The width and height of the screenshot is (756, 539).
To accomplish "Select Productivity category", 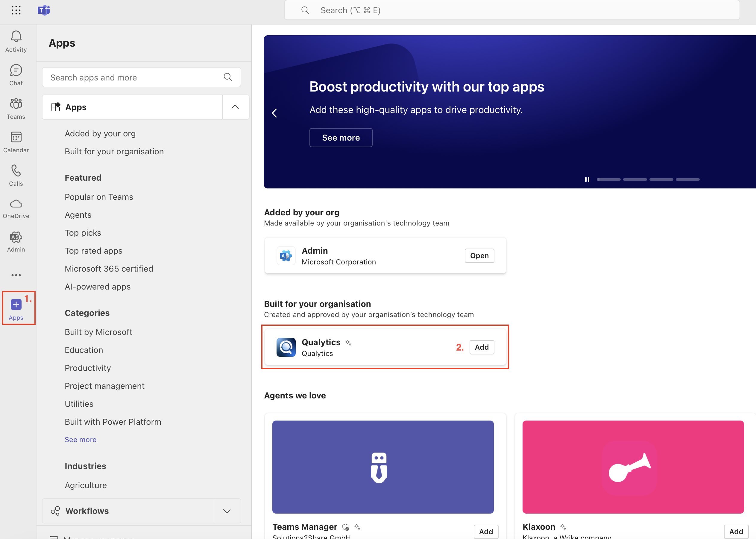I will point(88,368).
